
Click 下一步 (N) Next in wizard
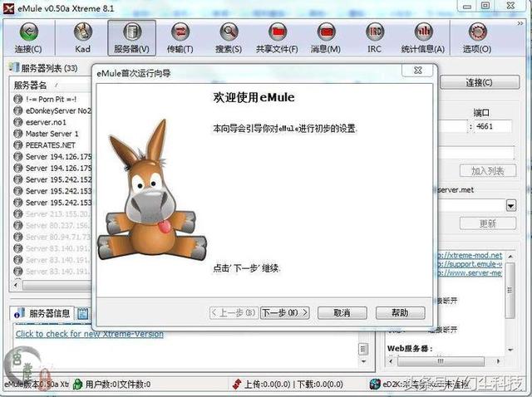click(285, 312)
